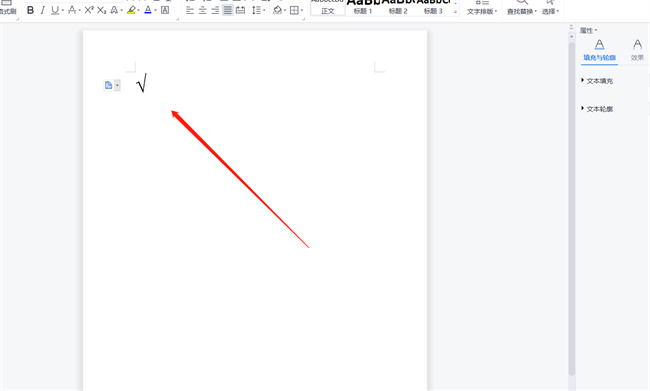The width and height of the screenshot is (650, 391).
Task: Select the 标题 2 heading style
Action: pos(398,7)
